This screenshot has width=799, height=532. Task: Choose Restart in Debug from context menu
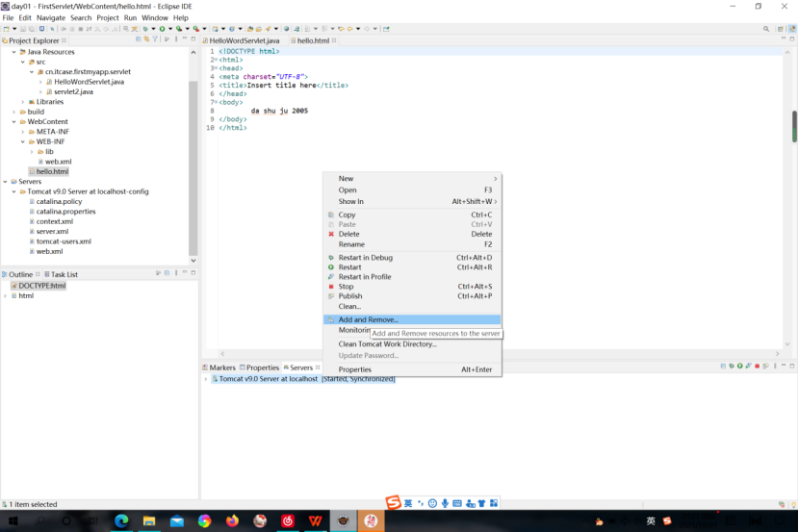[x=412, y=258]
